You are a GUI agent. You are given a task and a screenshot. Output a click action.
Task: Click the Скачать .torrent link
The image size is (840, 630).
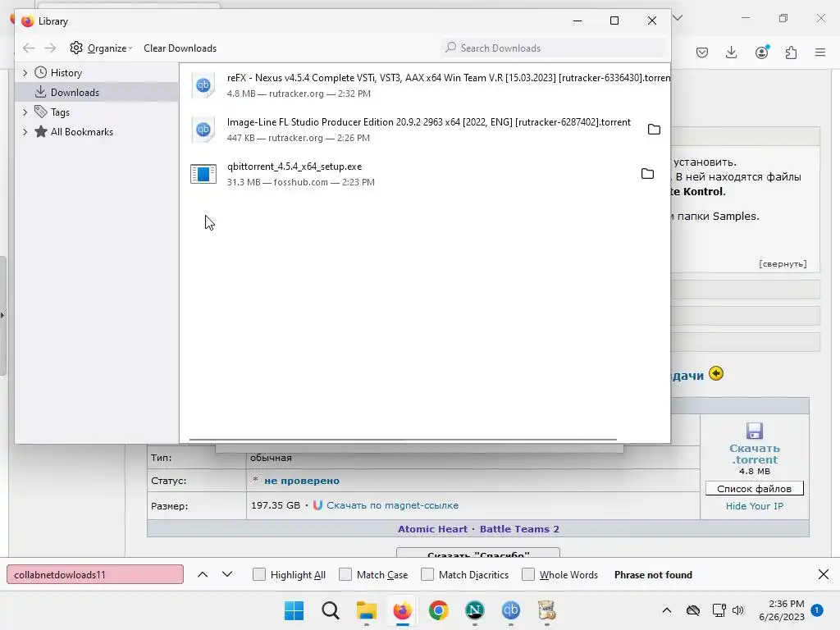click(x=755, y=454)
